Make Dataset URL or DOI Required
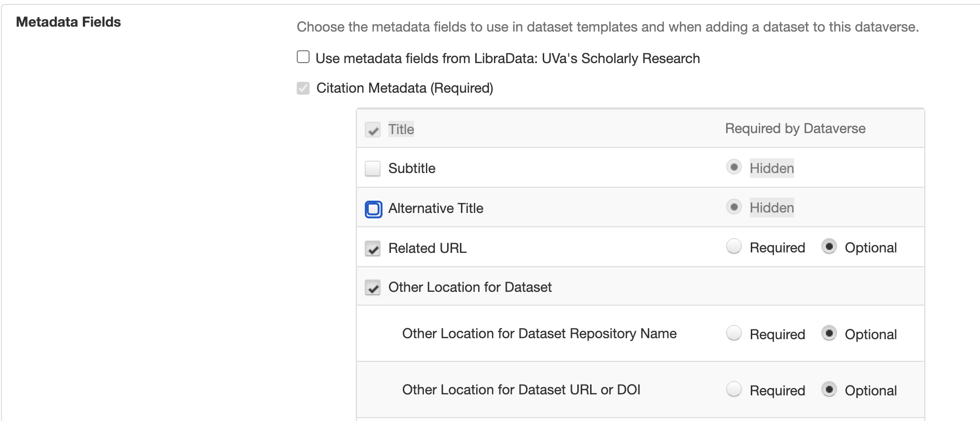This screenshot has height=421, width=980. (x=734, y=389)
